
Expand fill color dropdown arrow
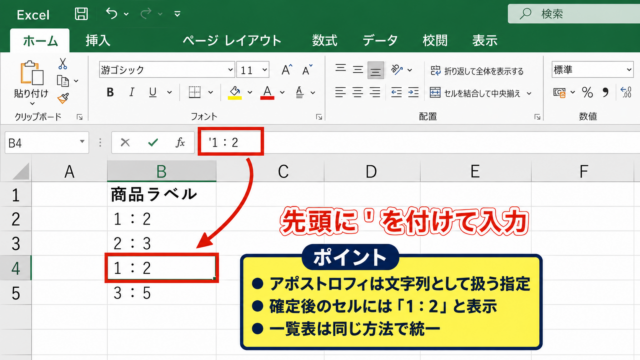pyautogui.click(x=250, y=93)
